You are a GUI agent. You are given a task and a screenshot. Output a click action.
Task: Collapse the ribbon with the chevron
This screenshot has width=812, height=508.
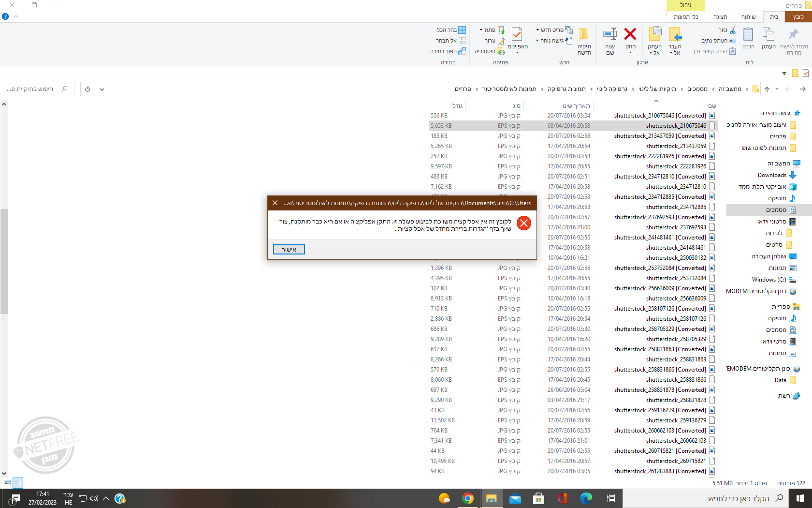tap(16, 16)
